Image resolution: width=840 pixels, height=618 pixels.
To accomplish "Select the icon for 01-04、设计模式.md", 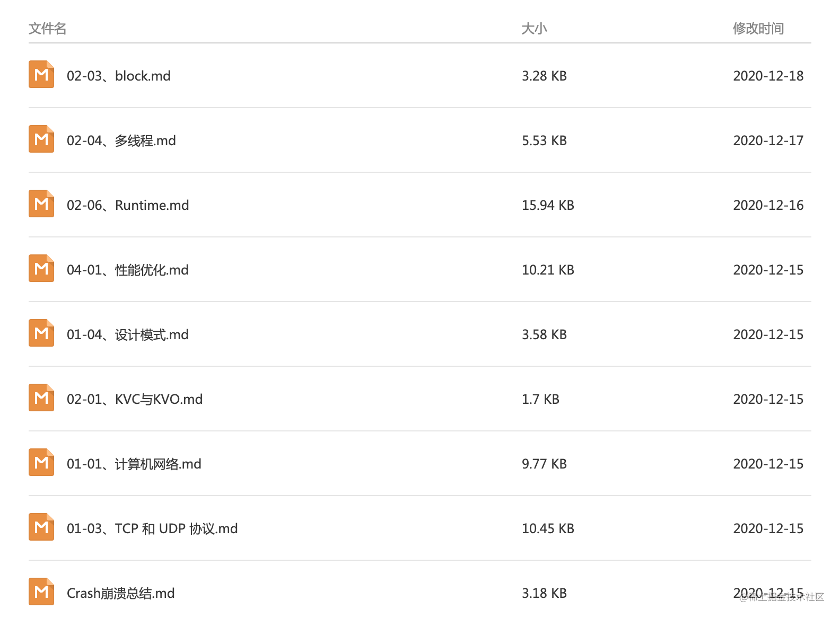I will 41,333.
